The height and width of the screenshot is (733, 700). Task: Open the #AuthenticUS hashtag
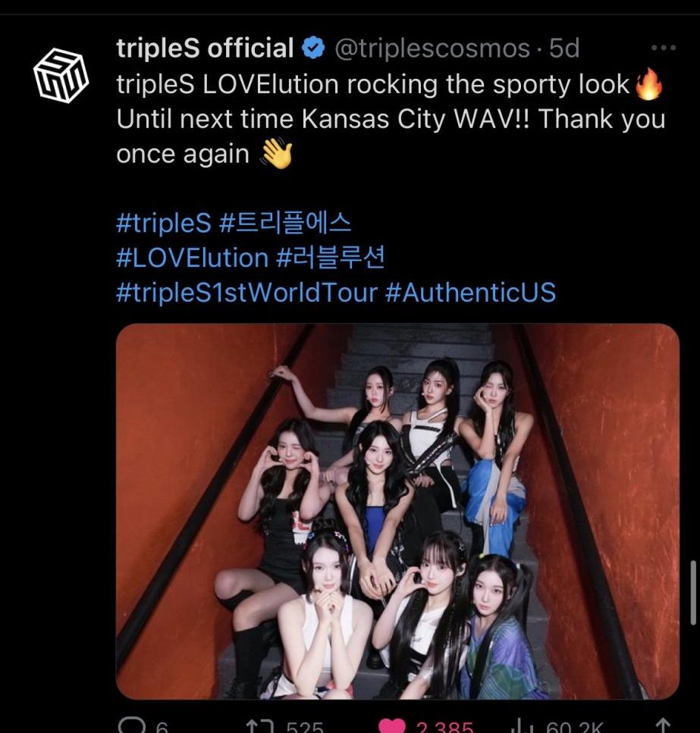pyautogui.click(x=471, y=293)
